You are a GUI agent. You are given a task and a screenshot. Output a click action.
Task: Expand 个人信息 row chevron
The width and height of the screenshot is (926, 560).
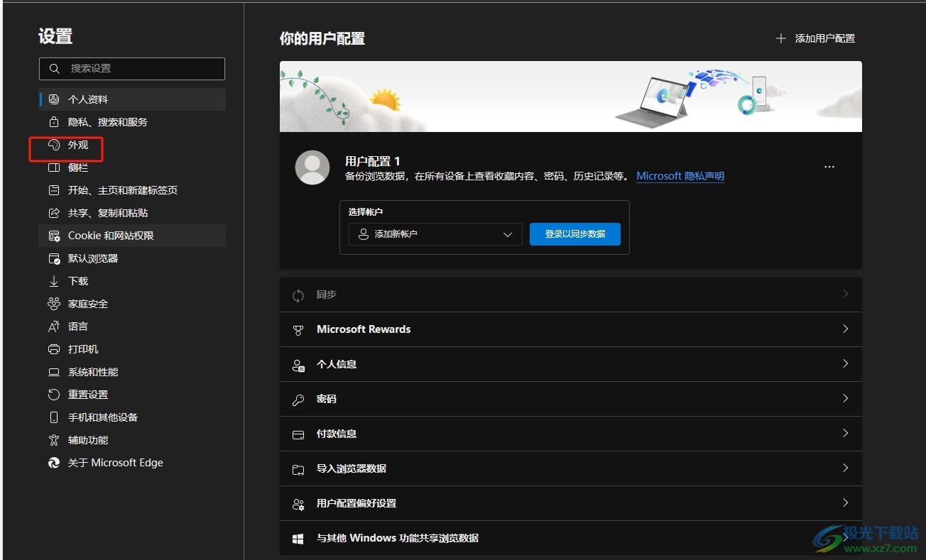(845, 363)
